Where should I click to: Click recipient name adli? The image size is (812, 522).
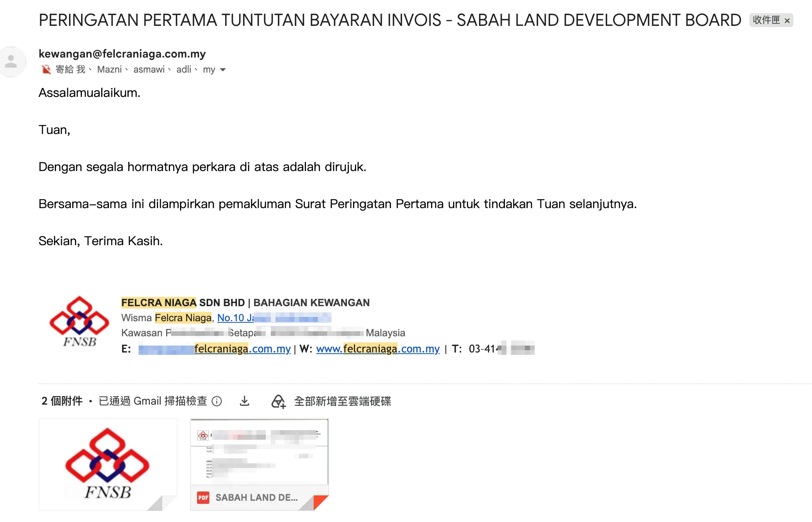click(184, 69)
